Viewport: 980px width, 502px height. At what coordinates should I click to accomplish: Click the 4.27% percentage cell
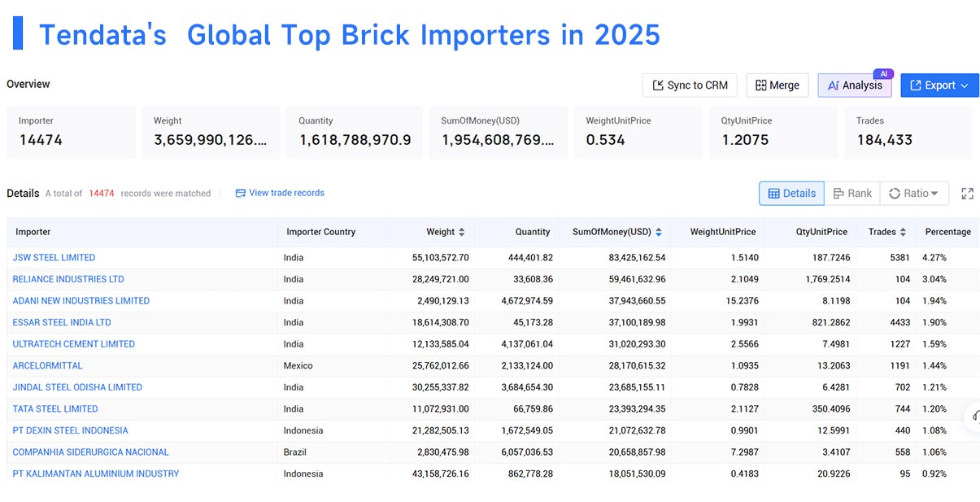point(934,257)
